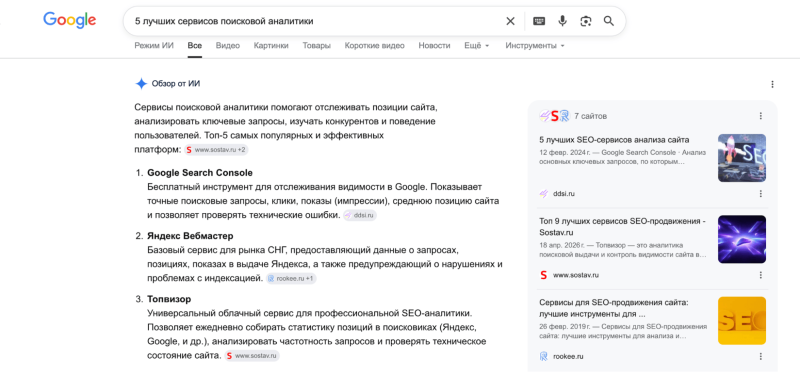
Task: Click the AI overview sparkle icon
Action: 141,84
